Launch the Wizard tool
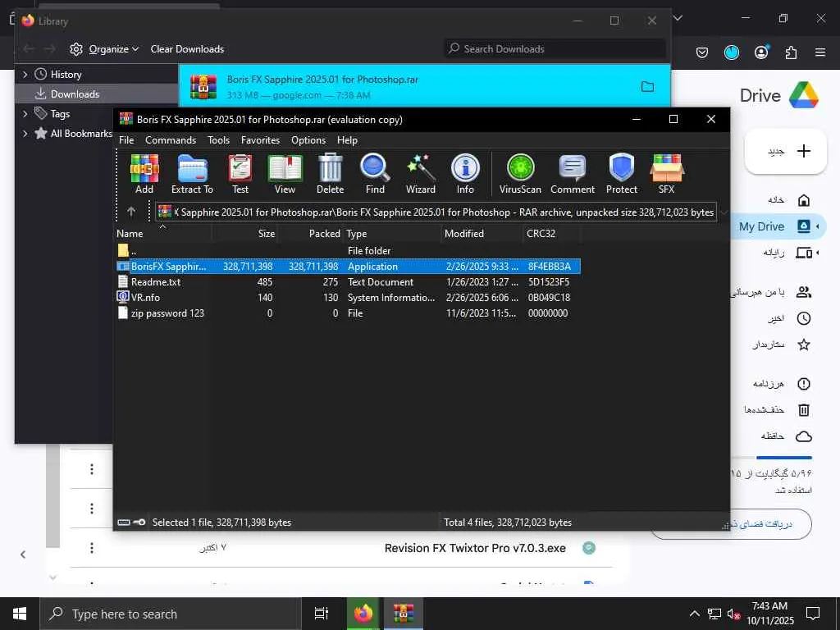Screen dimensions: 840x630 pyautogui.click(x=421, y=174)
